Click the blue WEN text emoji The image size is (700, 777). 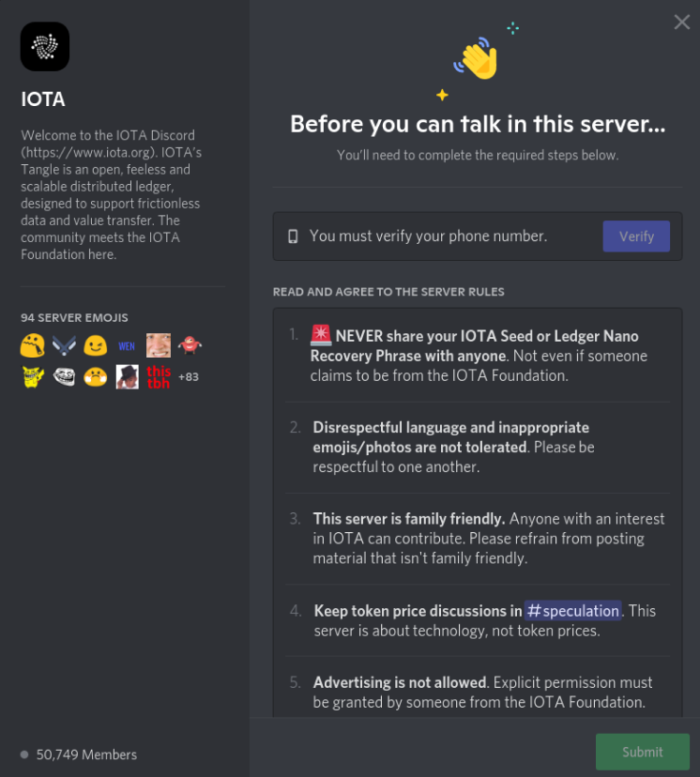[127, 345]
